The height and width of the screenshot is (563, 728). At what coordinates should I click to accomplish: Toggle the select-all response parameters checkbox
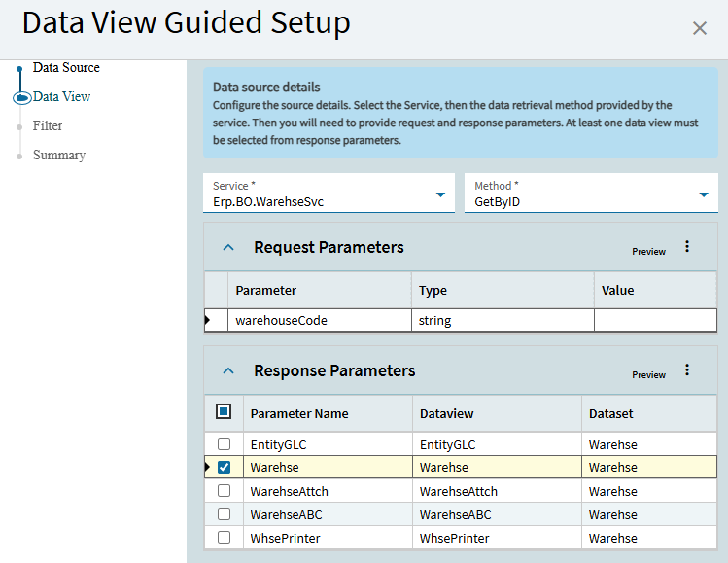[224, 412]
